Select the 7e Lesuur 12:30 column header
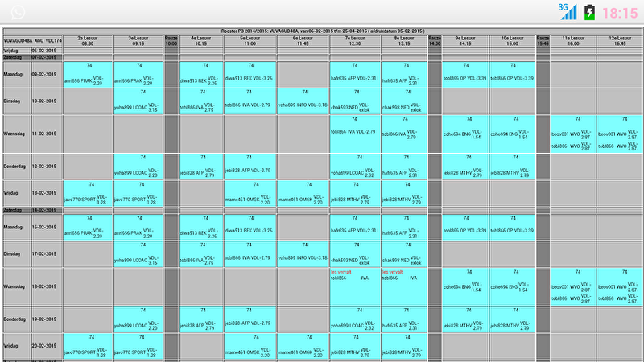This screenshot has height=362, width=644. tap(354, 39)
